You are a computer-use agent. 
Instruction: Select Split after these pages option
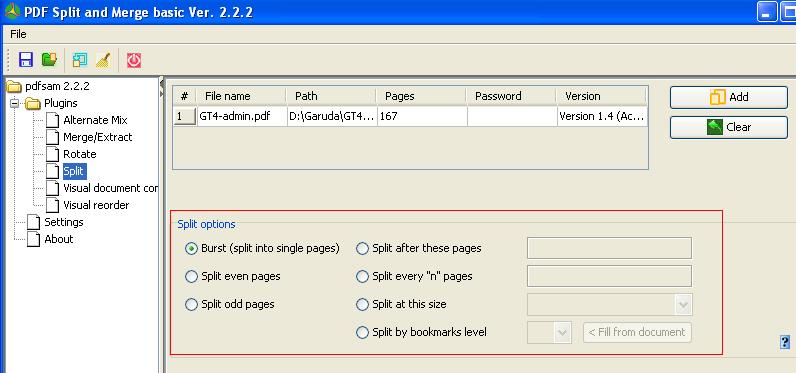click(x=362, y=249)
